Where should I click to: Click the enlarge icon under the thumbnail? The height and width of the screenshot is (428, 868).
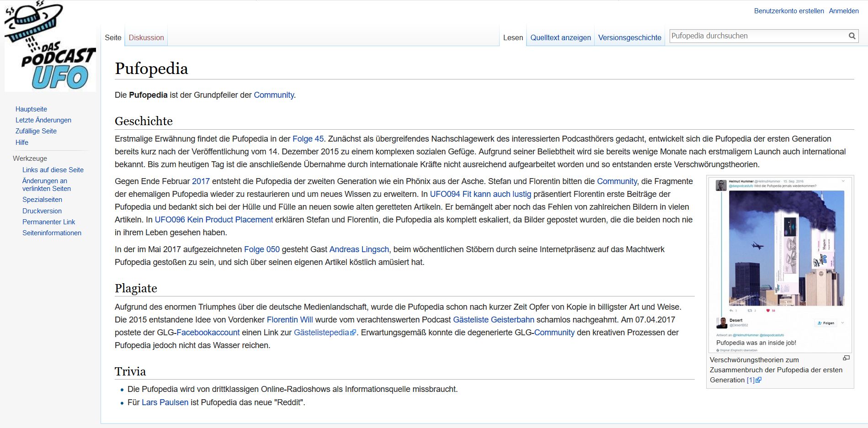(846, 358)
